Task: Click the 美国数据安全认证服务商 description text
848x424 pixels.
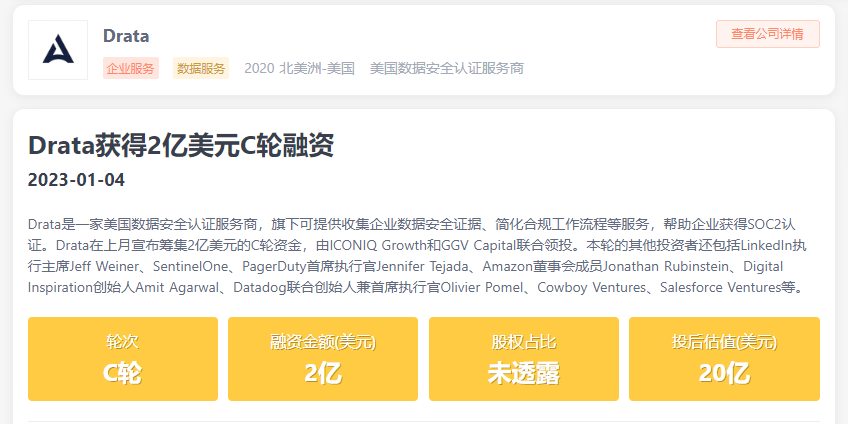Action: tap(446, 68)
